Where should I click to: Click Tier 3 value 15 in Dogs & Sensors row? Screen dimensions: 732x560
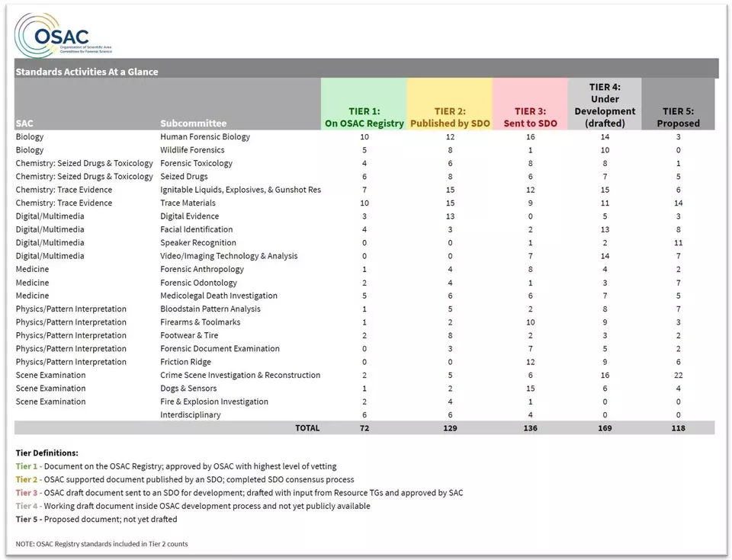coord(531,389)
